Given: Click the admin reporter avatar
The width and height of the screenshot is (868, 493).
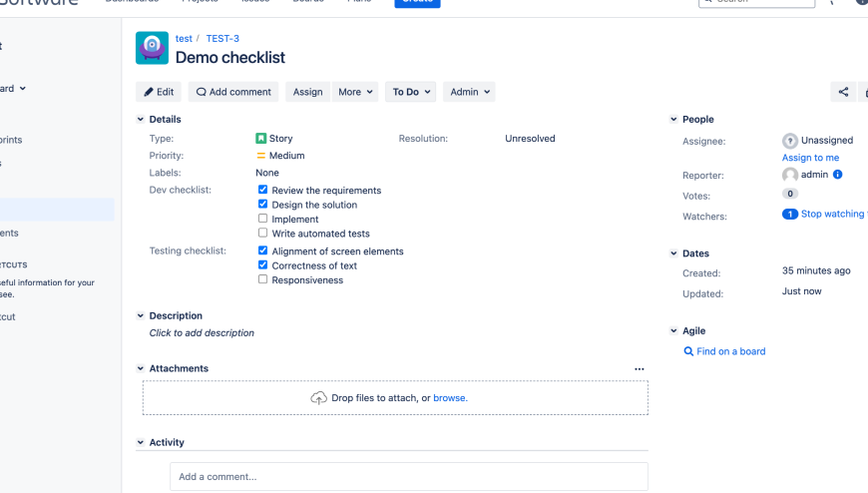Looking at the screenshot, I should (x=790, y=175).
